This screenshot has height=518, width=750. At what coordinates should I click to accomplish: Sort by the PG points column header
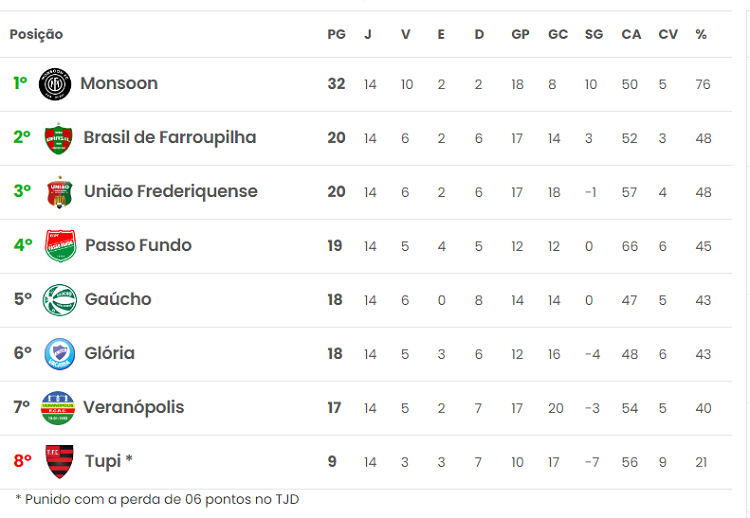pos(336,35)
